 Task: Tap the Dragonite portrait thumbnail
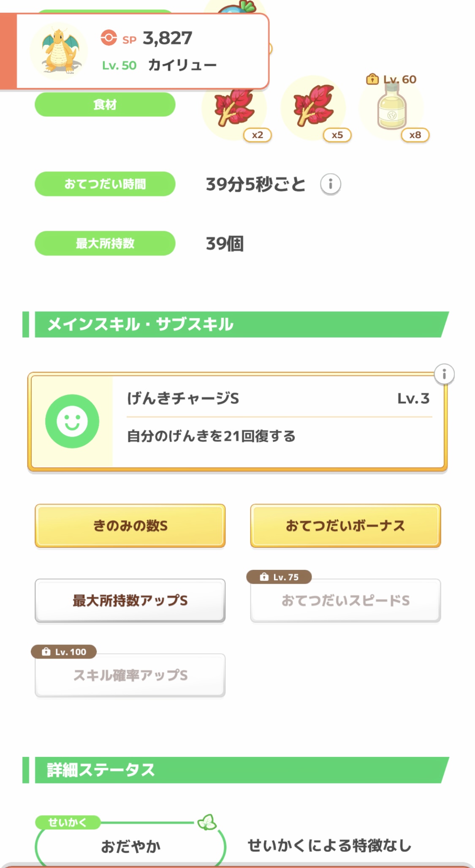pyautogui.click(x=60, y=51)
